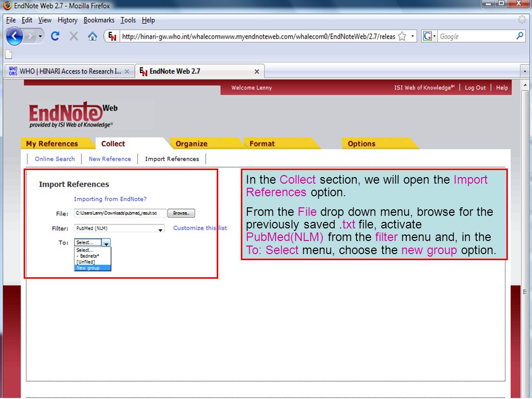This screenshot has height=399, width=532.
Task: Click the Browse button
Action: coord(181,213)
